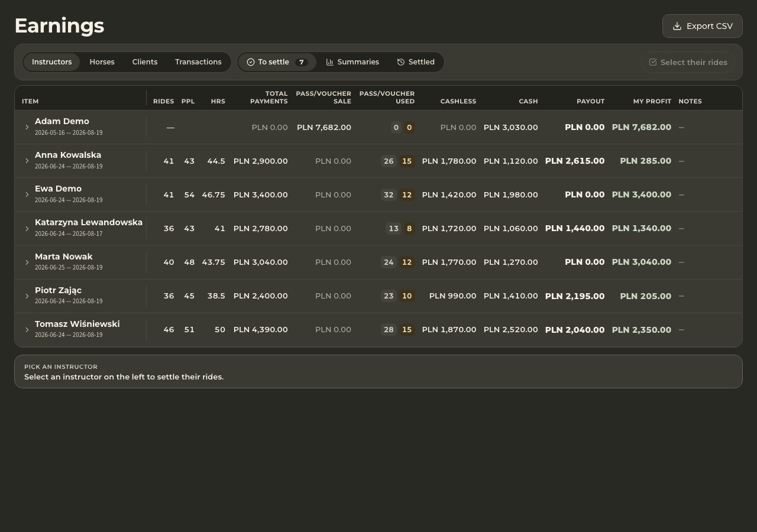Click the PPL column header

[188, 101]
